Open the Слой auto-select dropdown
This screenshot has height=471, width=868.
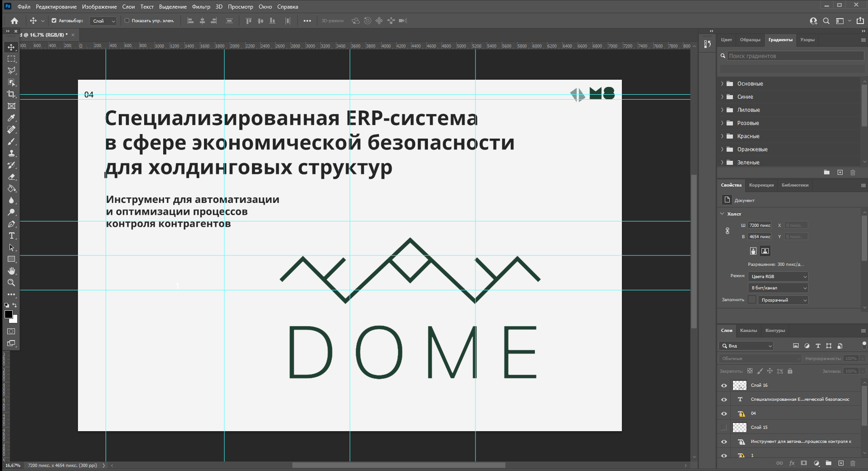click(x=103, y=21)
